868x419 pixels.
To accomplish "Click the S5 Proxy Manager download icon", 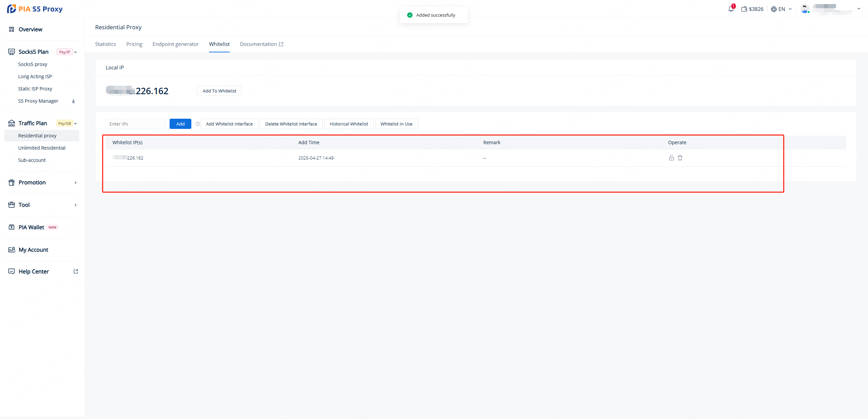I will (x=73, y=101).
